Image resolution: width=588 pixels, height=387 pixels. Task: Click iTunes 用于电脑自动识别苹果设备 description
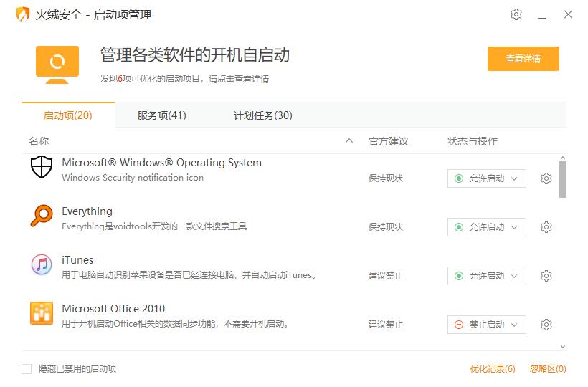pos(190,275)
